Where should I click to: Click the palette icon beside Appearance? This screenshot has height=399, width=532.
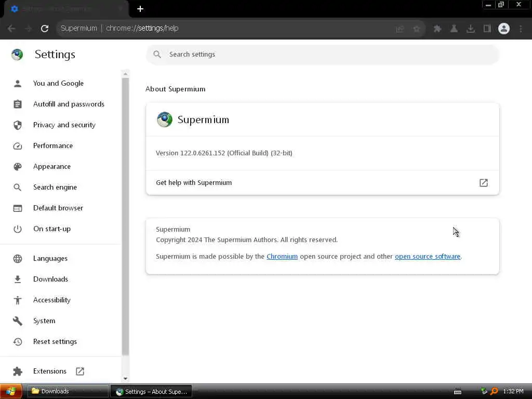[x=18, y=167]
